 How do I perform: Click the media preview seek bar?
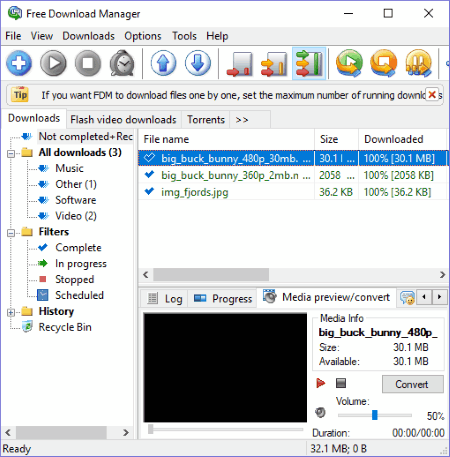(226, 429)
